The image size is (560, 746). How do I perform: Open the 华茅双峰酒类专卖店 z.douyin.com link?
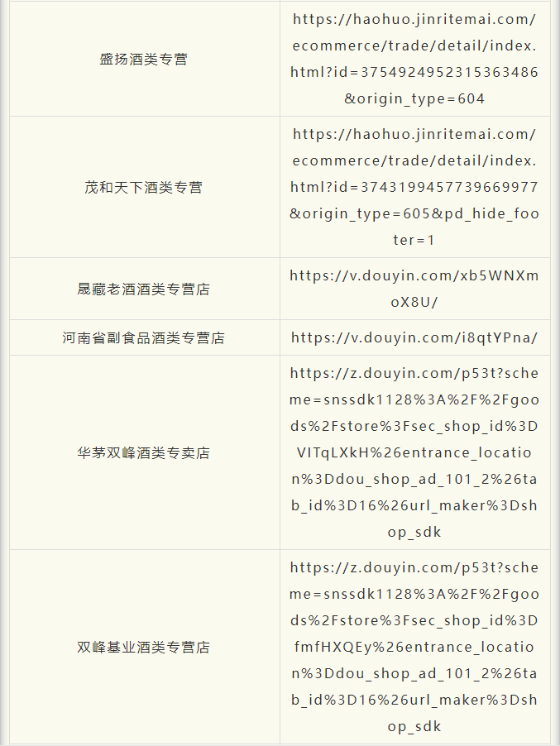[x=414, y=452]
